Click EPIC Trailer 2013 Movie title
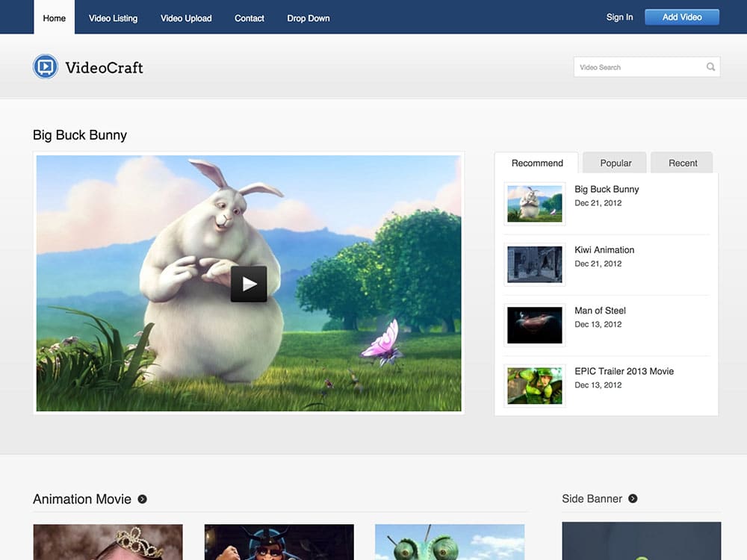The width and height of the screenshot is (747, 560). click(624, 371)
